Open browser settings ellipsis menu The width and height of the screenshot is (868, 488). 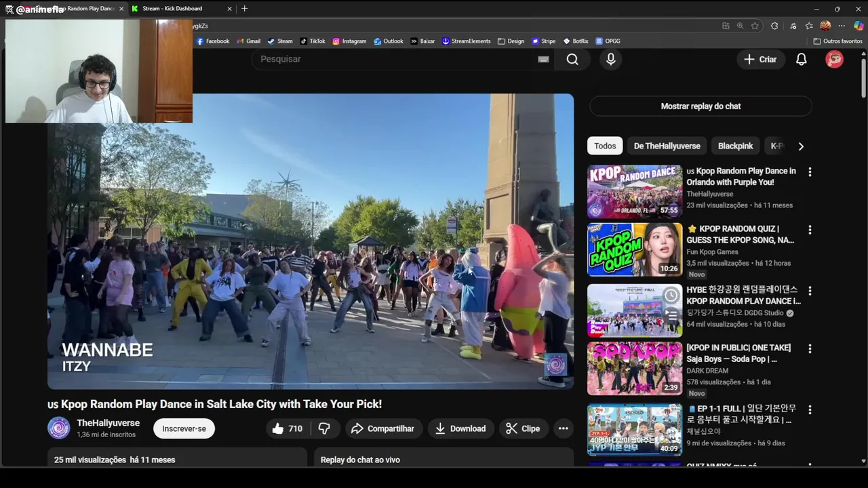click(x=842, y=26)
